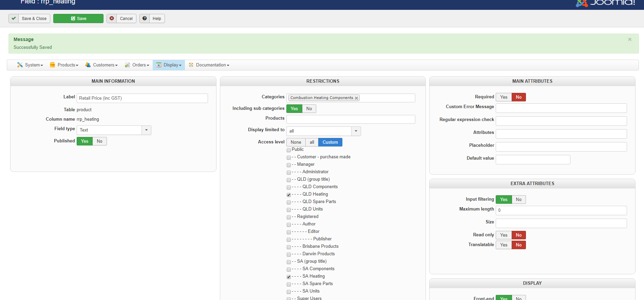Open the Customers menu
Screen dimensions: 644x300
point(101,65)
